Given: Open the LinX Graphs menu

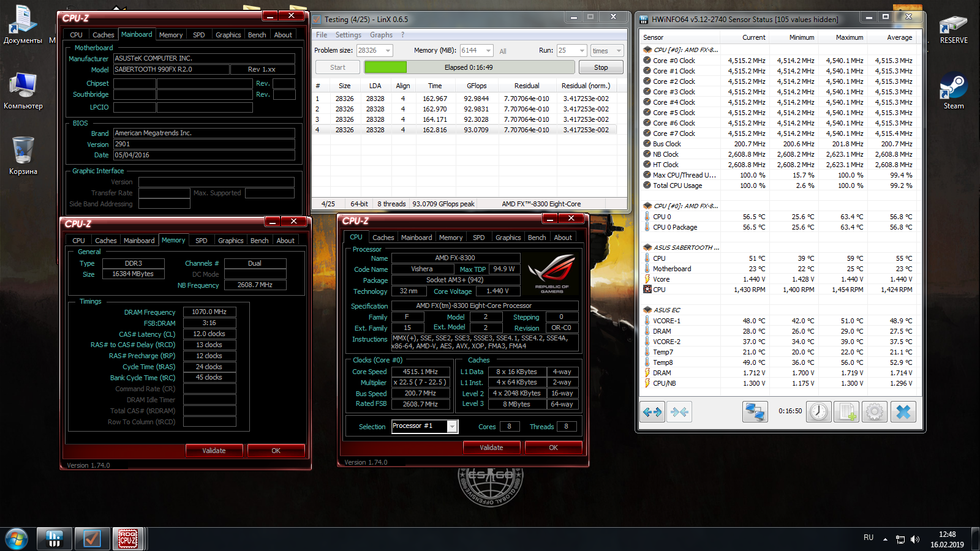Looking at the screenshot, I should [381, 35].
